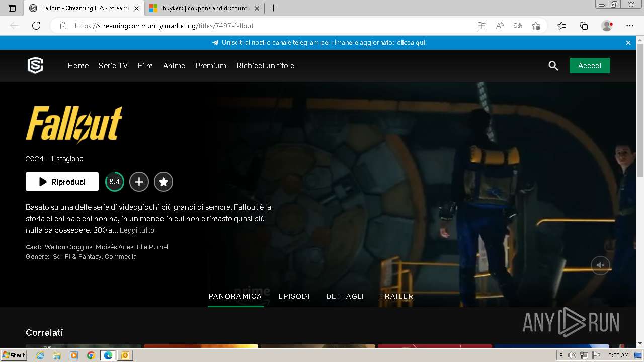Click the Commedia genre
644x362 pixels.
(x=121, y=257)
